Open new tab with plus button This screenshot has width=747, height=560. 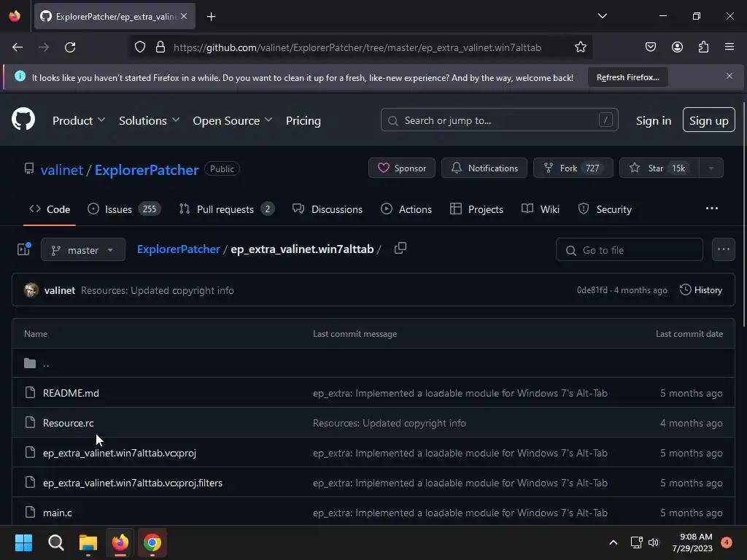211,17
